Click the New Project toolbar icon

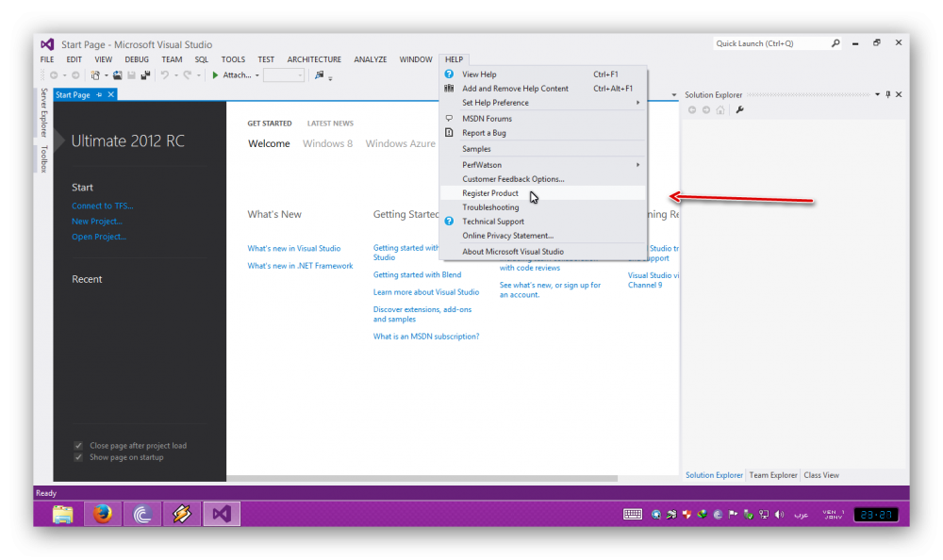point(95,75)
